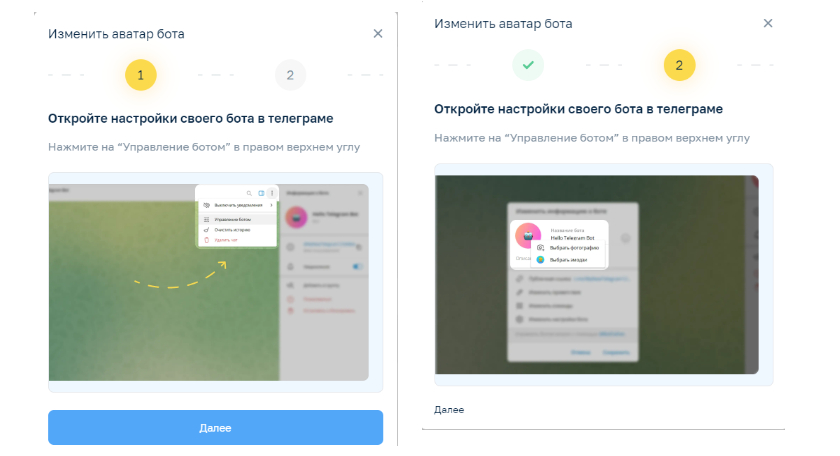Click the blue Далее button
The image size is (840, 456).
[215, 428]
